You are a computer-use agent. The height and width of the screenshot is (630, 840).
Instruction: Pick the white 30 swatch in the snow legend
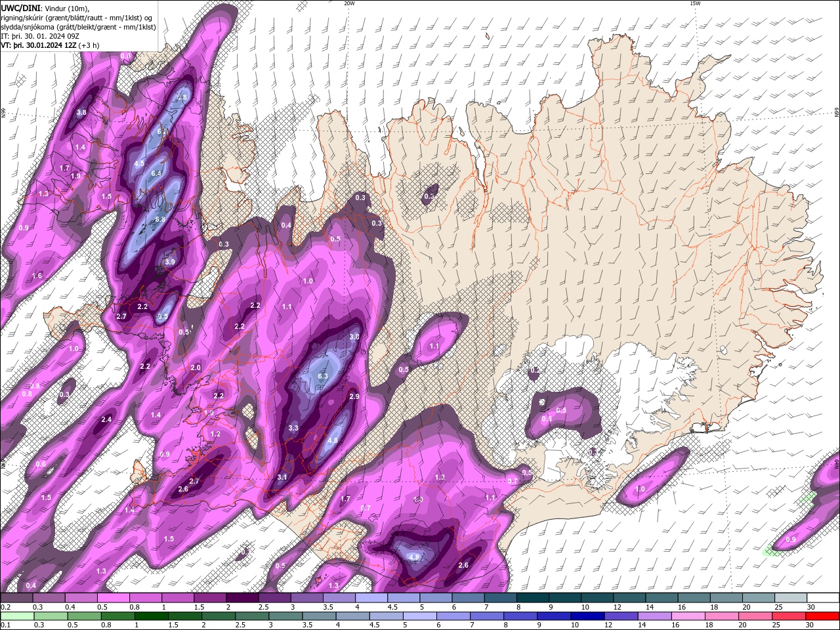(823, 598)
